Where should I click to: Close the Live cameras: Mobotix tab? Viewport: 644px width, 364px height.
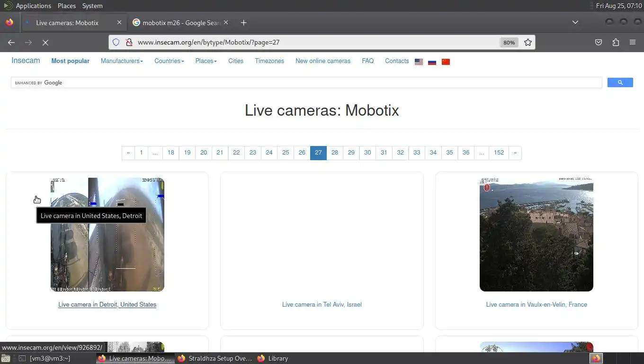[x=119, y=22]
